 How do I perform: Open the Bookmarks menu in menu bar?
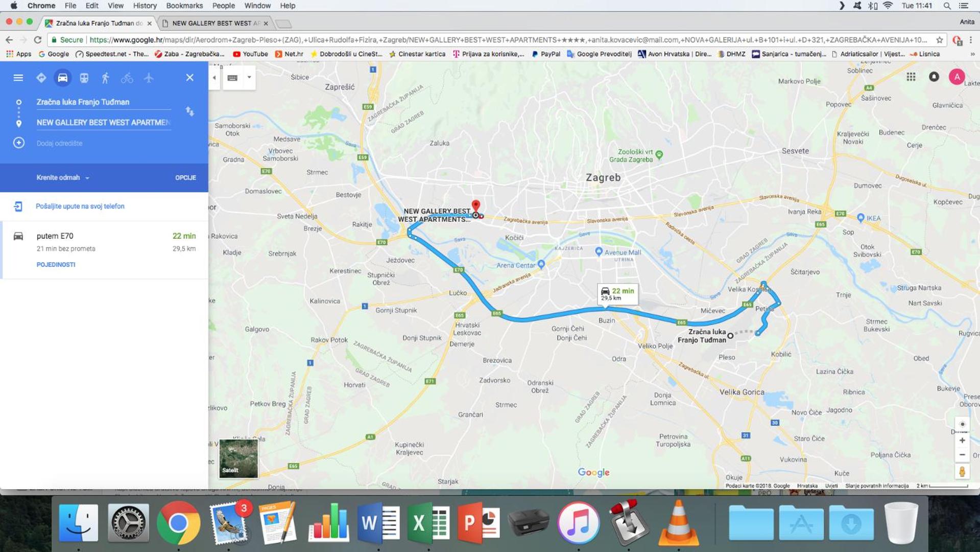pyautogui.click(x=184, y=6)
